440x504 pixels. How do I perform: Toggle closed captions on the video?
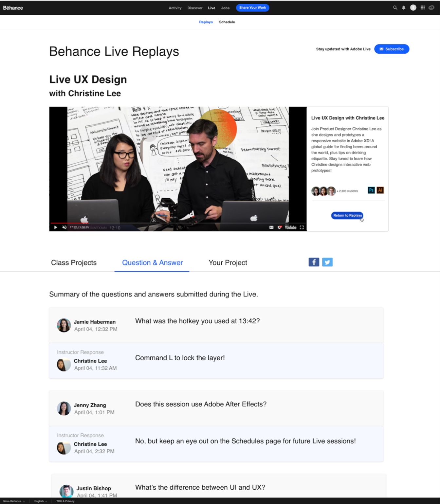pyautogui.click(x=271, y=227)
